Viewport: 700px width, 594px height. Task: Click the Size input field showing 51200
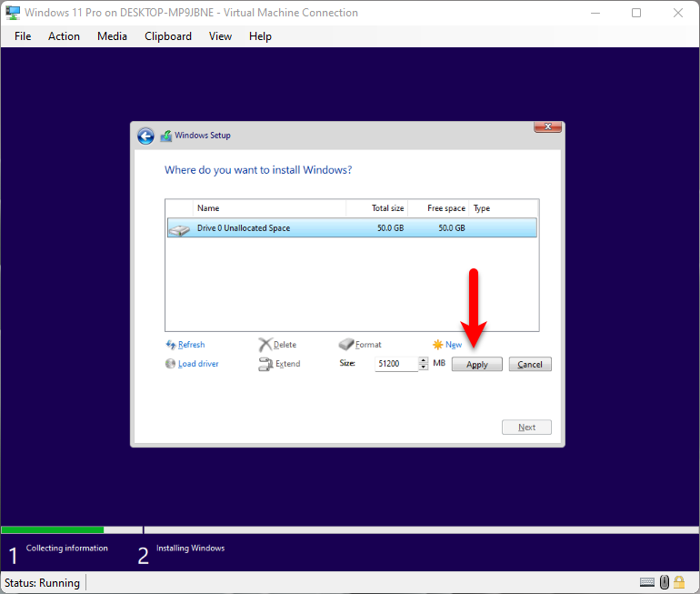click(x=396, y=364)
